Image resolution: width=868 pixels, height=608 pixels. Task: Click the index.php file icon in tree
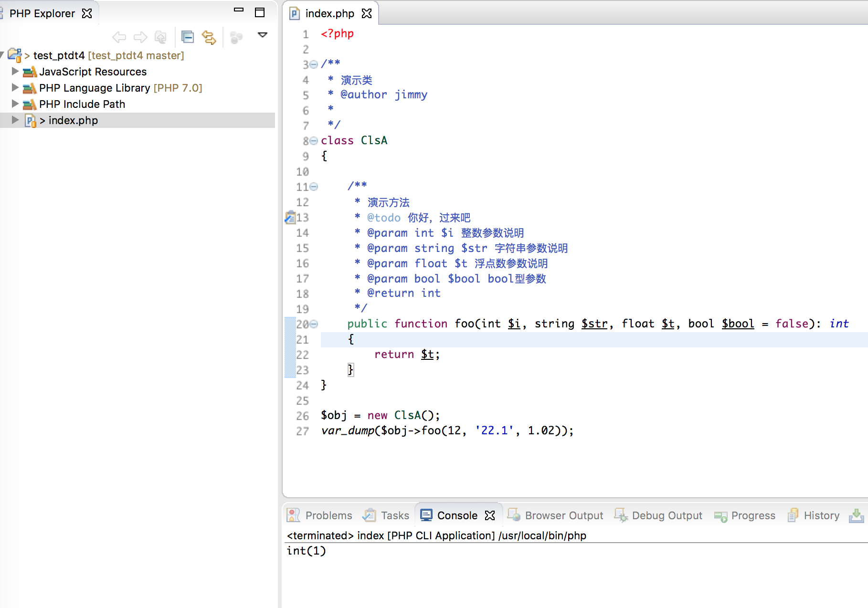coord(31,121)
